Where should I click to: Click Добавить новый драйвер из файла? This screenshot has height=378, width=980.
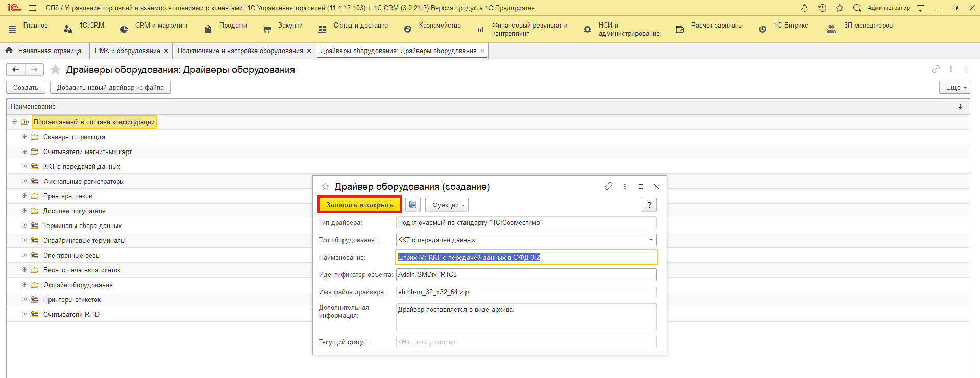click(110, 88)
